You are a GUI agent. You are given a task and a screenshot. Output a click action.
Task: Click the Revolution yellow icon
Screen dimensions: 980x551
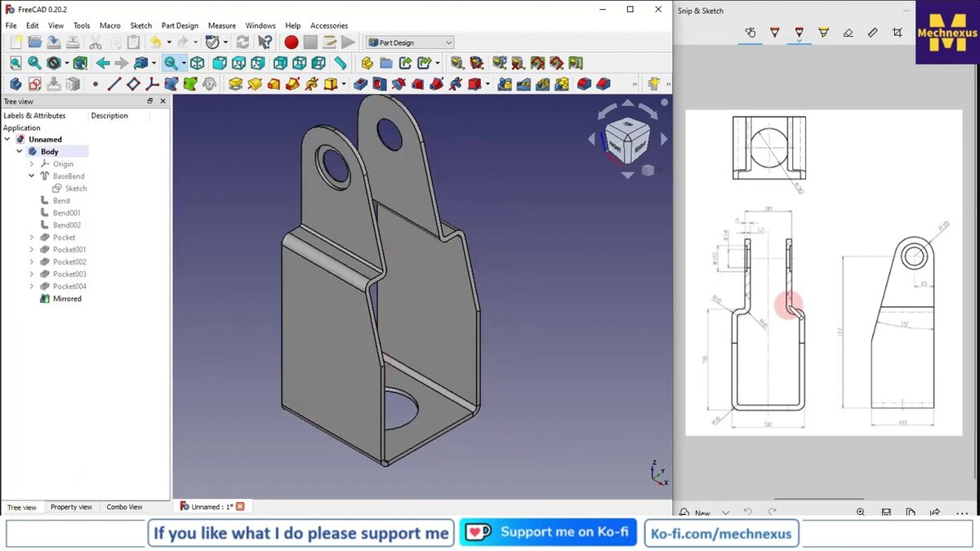(x=255, y=84)
